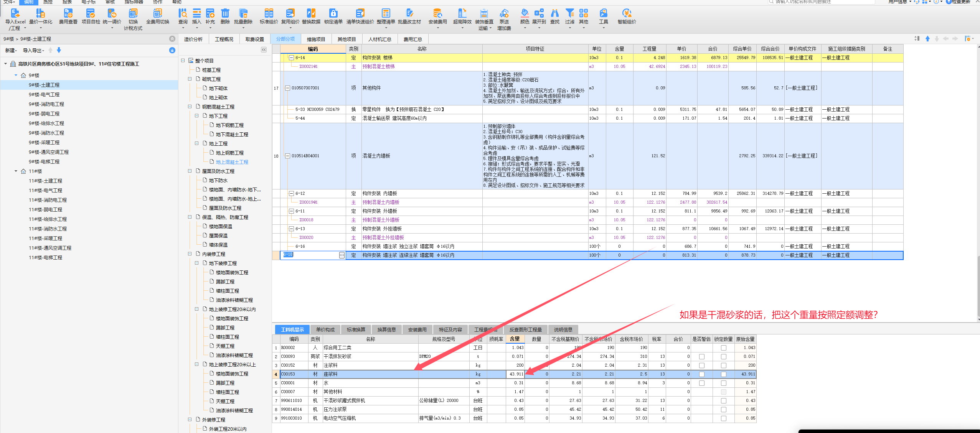Collapse the 屋面及防水工程 tree node

190,171
